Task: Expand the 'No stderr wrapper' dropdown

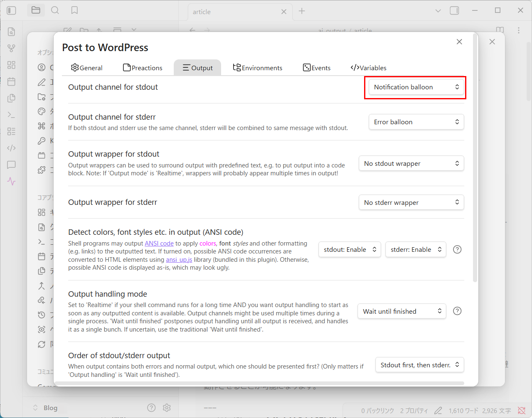Action: coord(411,203)
